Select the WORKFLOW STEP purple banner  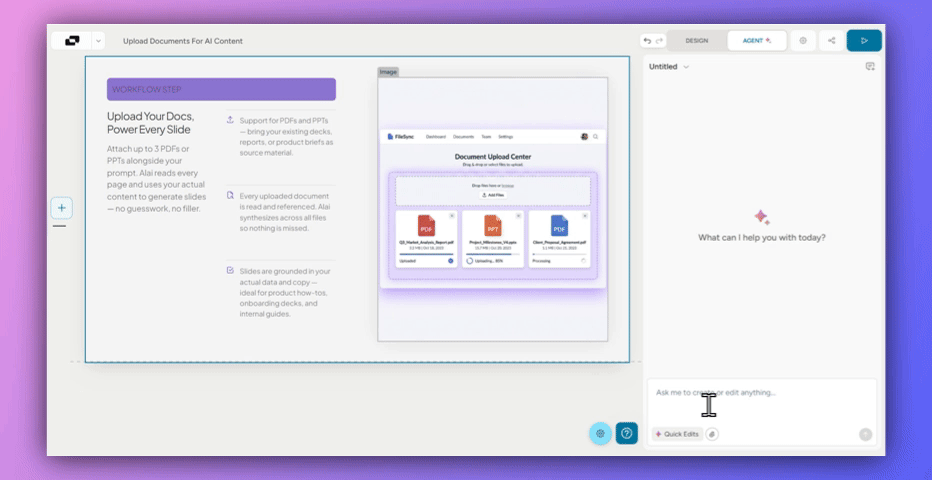coord(221,89)
